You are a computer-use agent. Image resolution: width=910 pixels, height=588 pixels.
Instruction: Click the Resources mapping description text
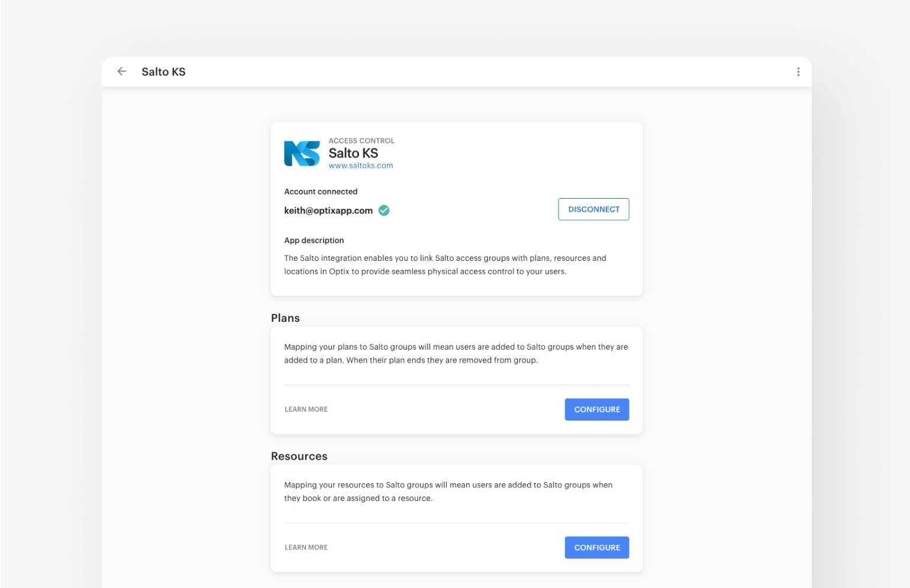(x=448, y=492)
